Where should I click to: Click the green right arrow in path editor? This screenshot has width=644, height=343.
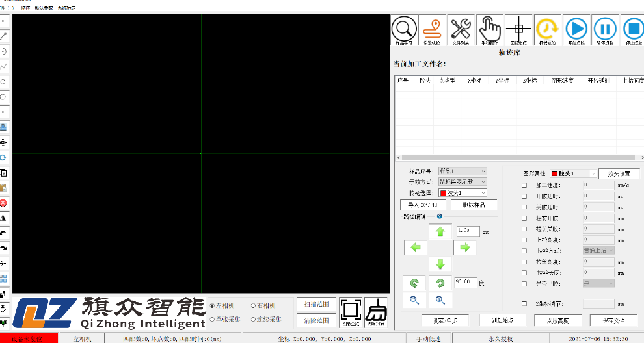464,248
